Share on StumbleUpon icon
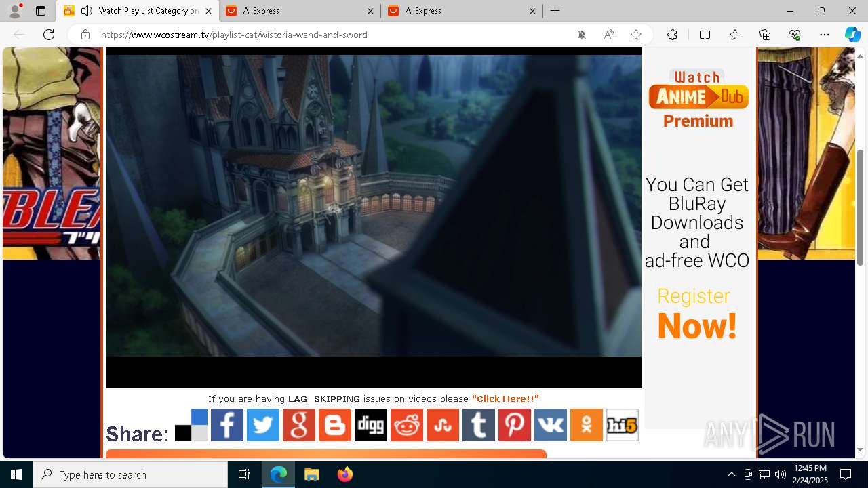 (443, 425)
